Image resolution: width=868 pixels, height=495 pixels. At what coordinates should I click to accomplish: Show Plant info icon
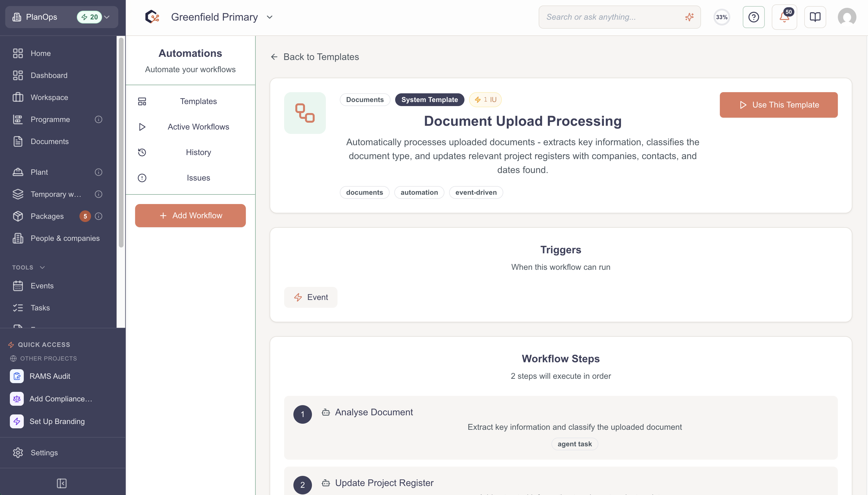[x=99, y=172]
